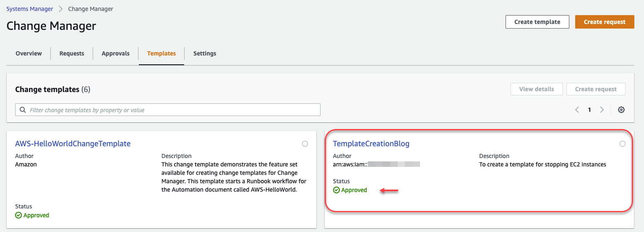
Task: Click the HelloWorld template description paragraph
Action: [234, 177]
